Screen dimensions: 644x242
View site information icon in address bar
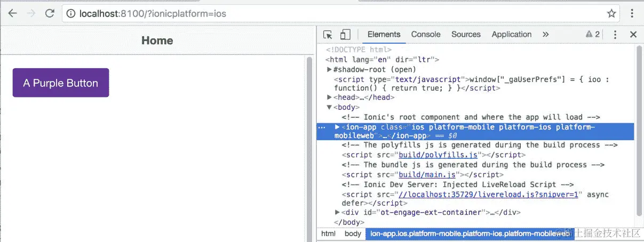(71, 13)
